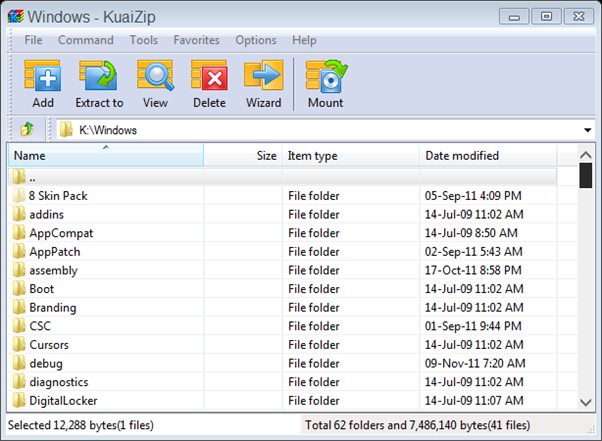This screenshot has height=441, width=602.
Task: Click the folder icon next to debug
Action: 19,363
